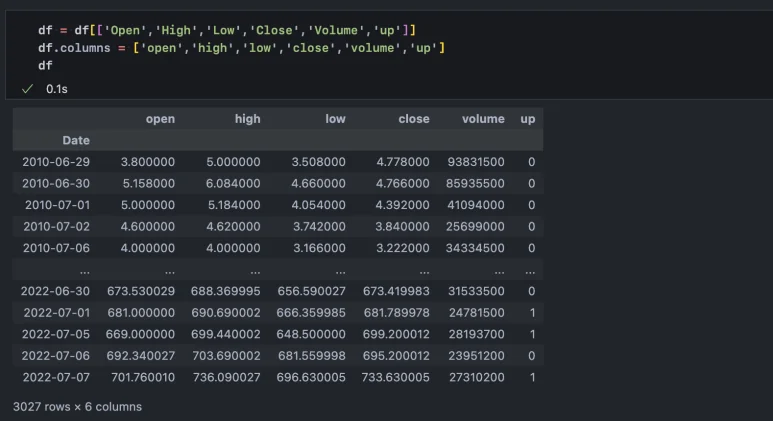Click the ellipsis in the Date column
773x421 pixels.
point(83,269)
